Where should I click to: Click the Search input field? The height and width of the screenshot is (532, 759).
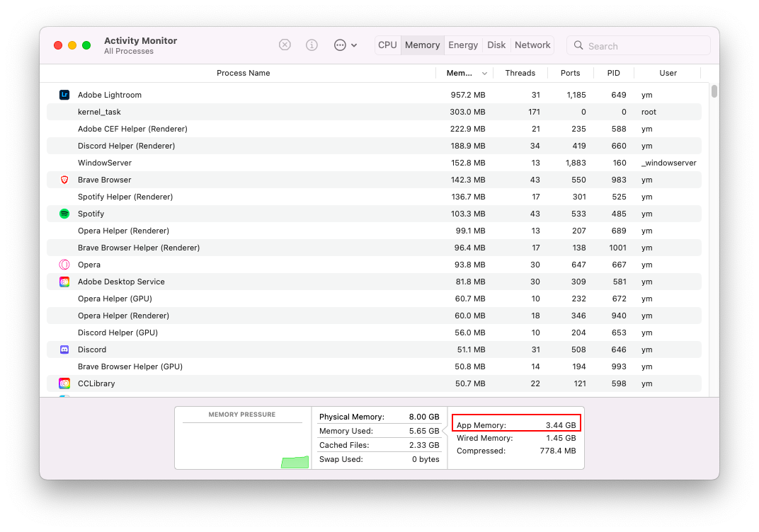pyautogui.click(x=639, y=45)
